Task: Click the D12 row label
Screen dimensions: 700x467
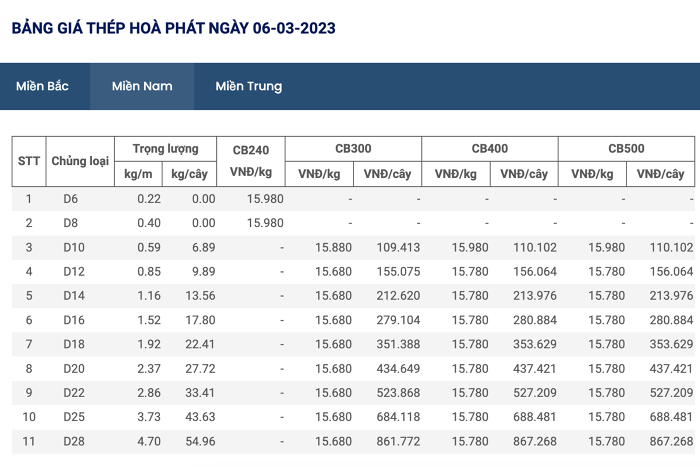Action: point(74,271)
